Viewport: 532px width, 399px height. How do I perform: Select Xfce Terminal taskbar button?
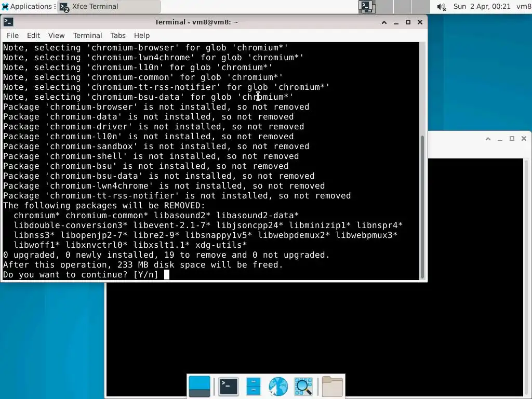coord(109,6)
